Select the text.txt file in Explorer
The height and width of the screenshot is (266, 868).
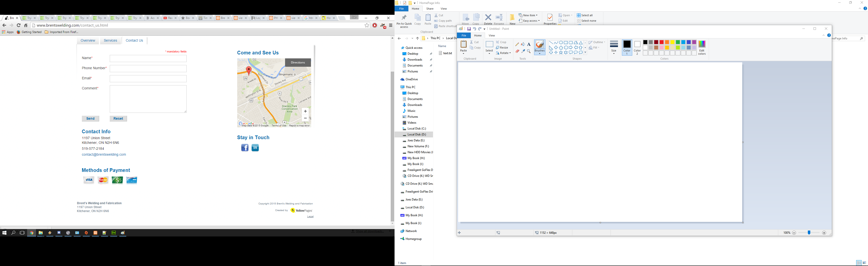click(445, 53)
